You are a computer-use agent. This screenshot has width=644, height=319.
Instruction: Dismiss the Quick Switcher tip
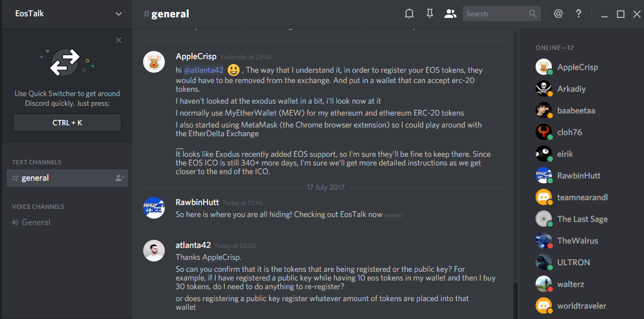tap(119, 40)
